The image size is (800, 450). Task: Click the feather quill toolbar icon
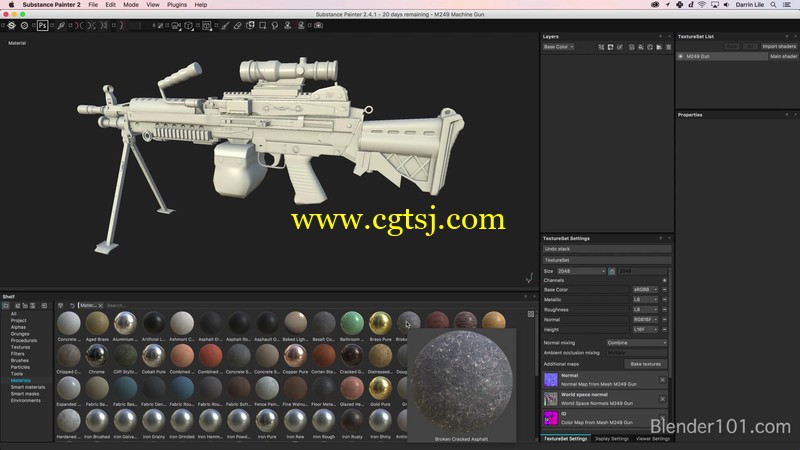(x=61, y=26)
